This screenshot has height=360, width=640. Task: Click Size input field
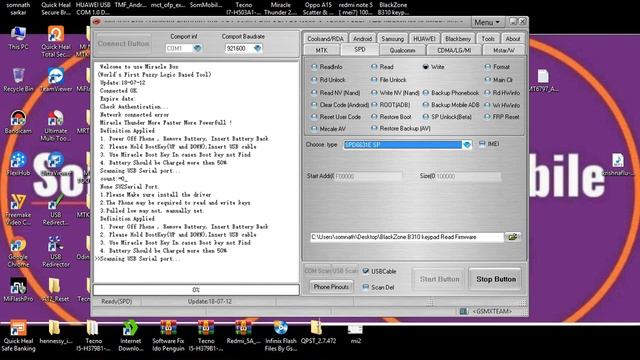point(468,176)
